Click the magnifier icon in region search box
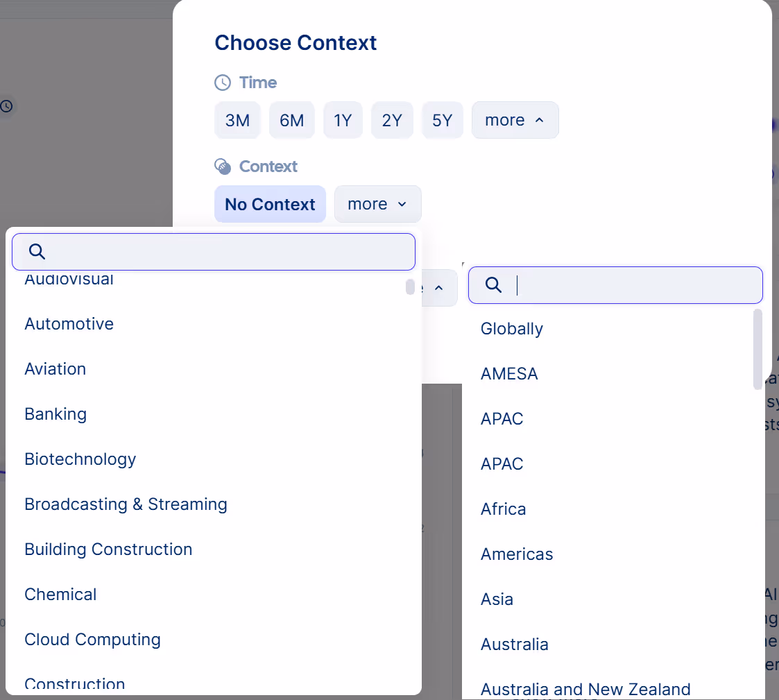The height and width of the screenshot is (700, 779). pyautogui.click(x=493, y=284)
